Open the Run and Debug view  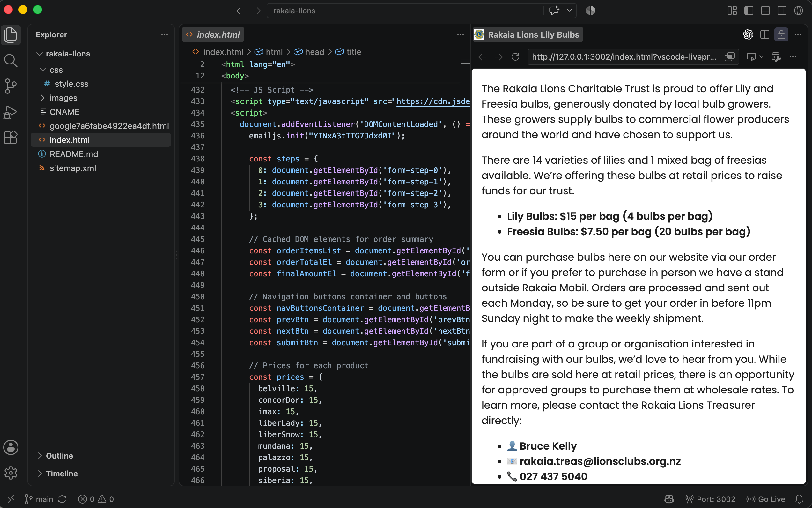[11, 112]
